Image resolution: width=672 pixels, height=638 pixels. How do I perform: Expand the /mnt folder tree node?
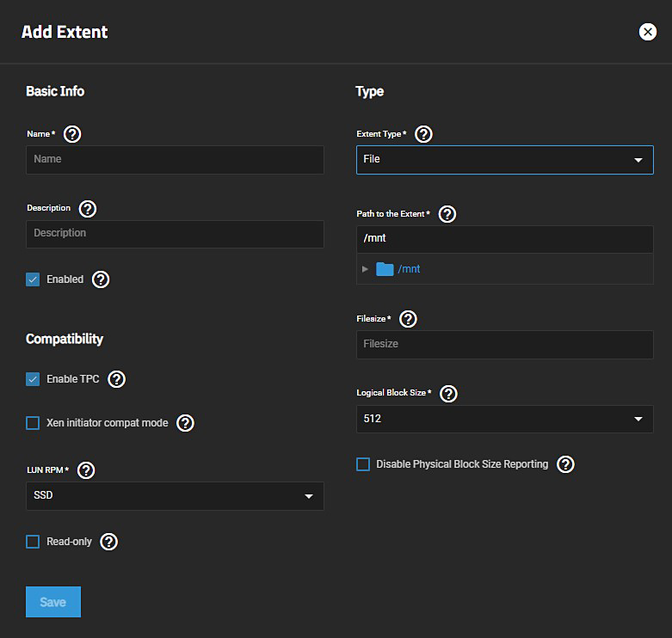click(365, 269)
